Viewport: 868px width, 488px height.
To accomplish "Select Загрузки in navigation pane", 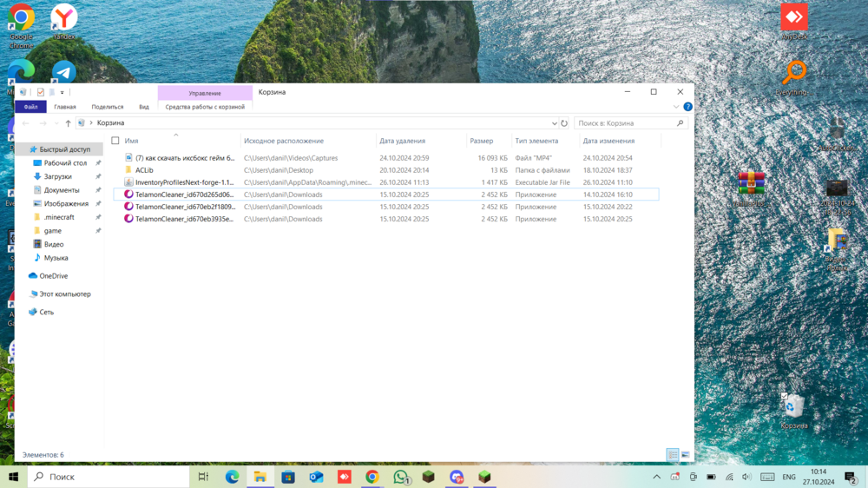I will tap(59, 176).
